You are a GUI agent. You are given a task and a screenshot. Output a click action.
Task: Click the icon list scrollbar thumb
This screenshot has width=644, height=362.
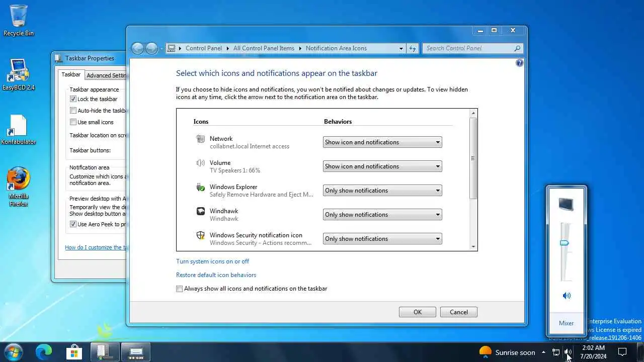click(473, 158)
